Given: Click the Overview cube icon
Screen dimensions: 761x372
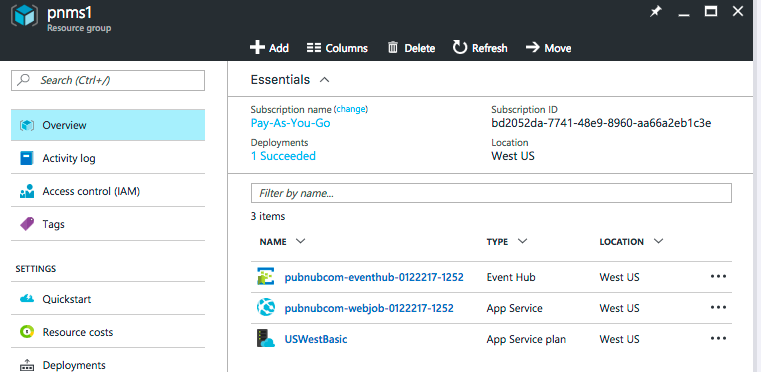Looking at the screenshot, I should pyautogui.click(x=27, y=125).
